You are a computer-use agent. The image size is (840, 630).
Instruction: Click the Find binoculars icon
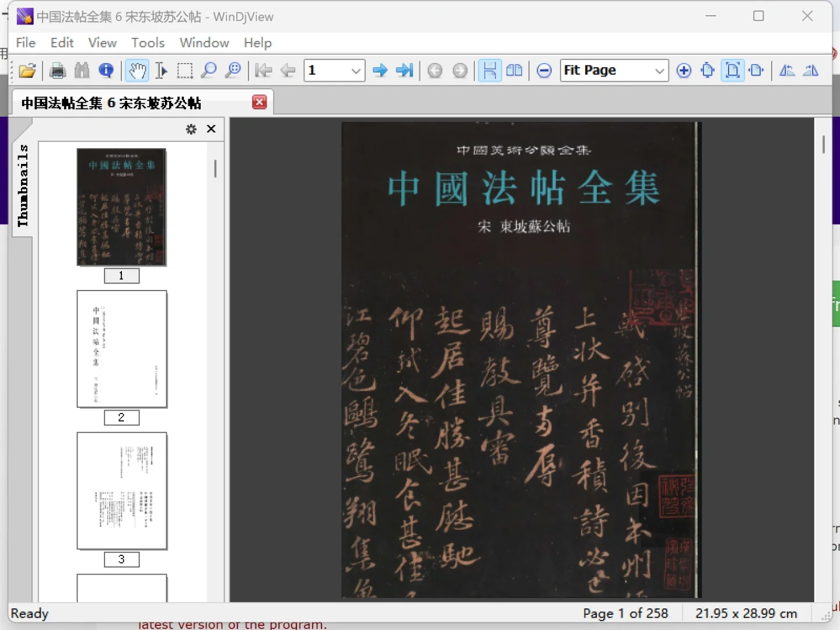pos(82,71)
